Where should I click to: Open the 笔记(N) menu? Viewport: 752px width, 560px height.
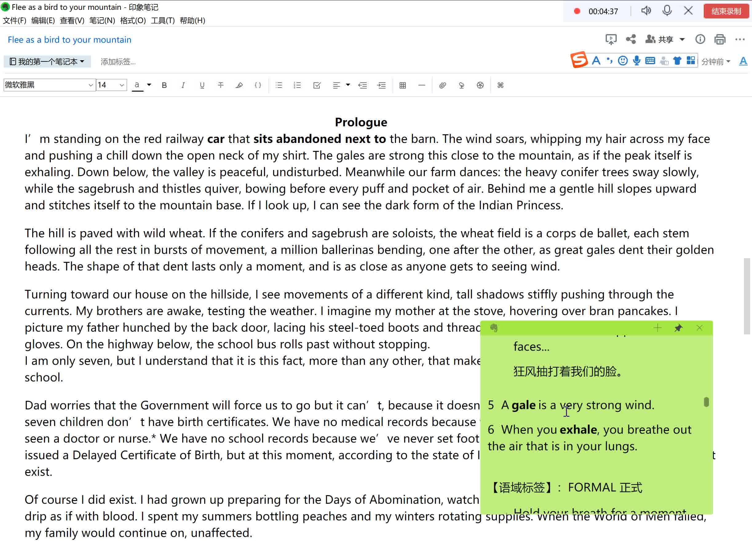[x=102, y=20]
